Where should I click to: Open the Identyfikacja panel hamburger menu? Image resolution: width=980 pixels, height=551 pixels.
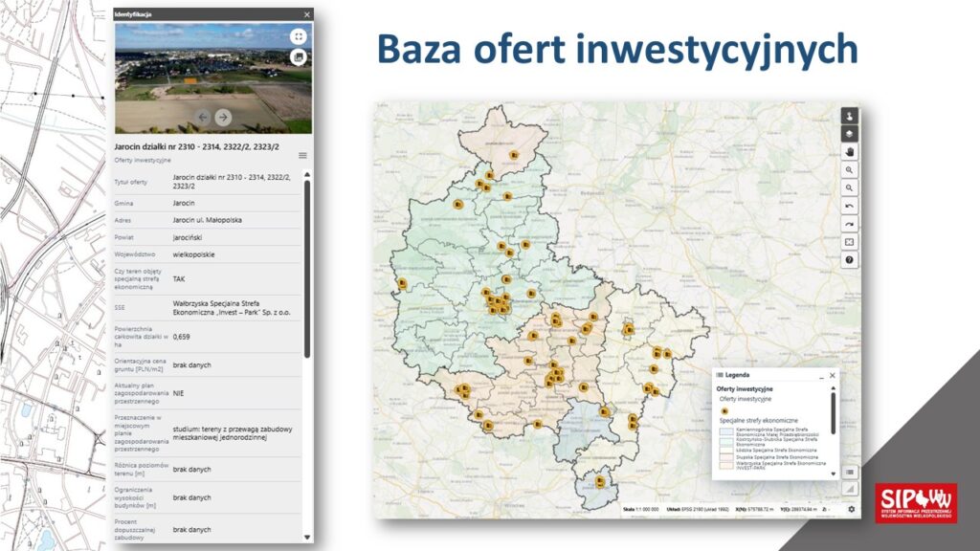click(x=302, y=155)
